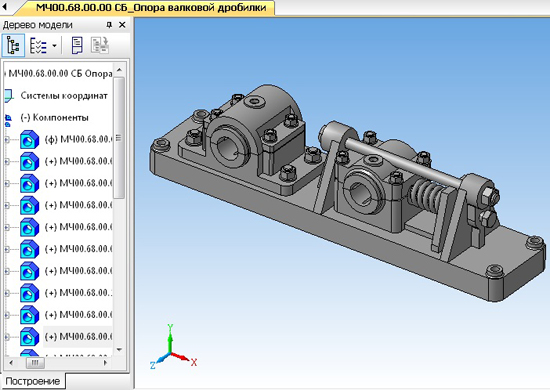Switch to the Построение tab

pos(33,381)
